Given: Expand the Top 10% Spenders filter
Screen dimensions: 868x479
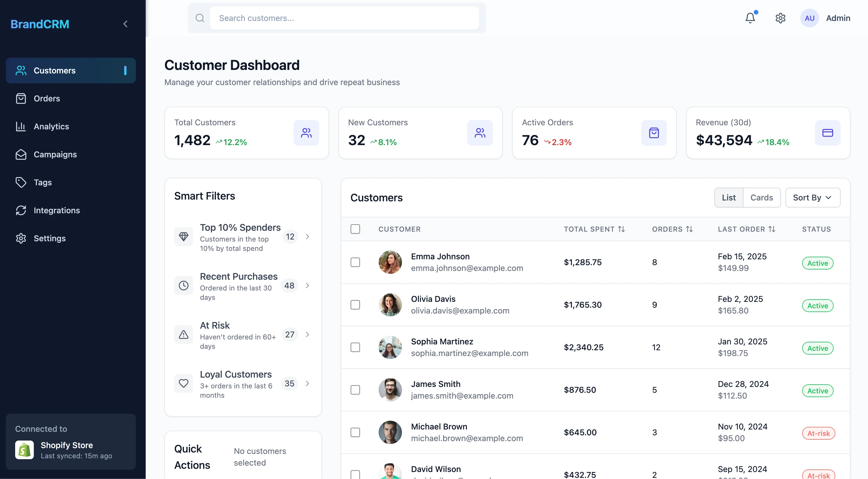Looking at the screenshot, I should 307,237.
